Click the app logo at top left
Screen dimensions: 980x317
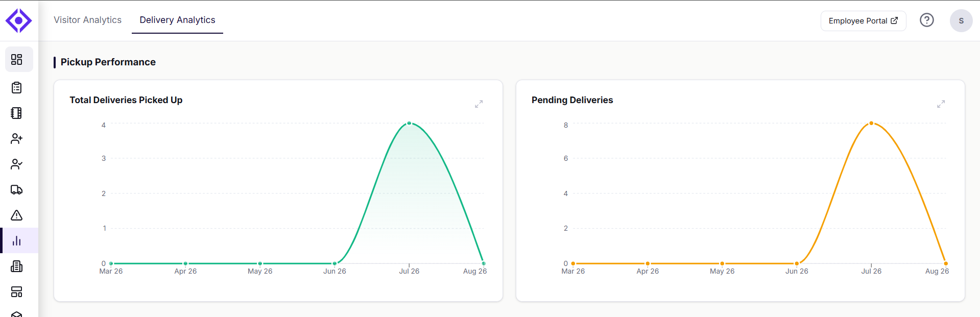click(x=19, y=20)
